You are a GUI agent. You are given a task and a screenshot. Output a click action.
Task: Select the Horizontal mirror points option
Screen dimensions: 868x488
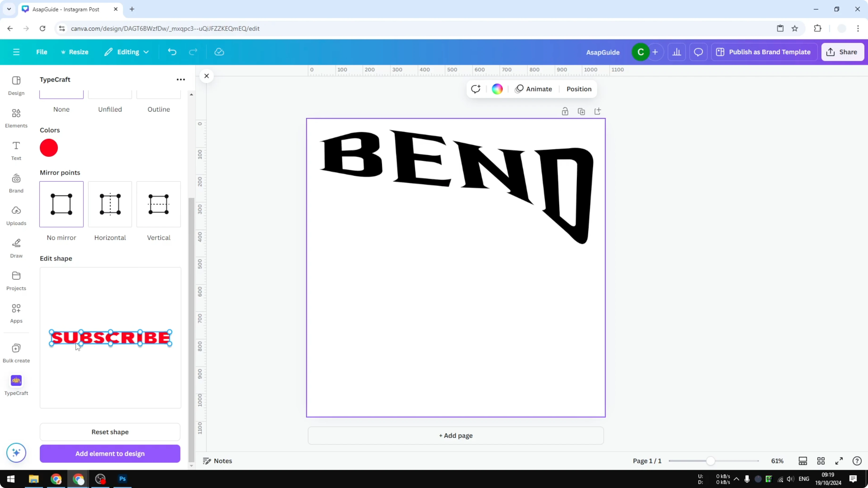[110, 204]
